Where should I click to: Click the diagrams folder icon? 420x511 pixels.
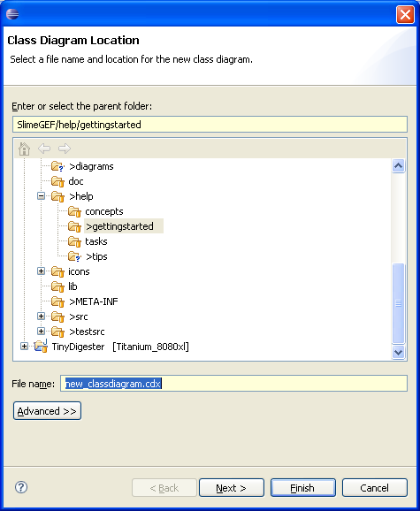tap(57, 166)
